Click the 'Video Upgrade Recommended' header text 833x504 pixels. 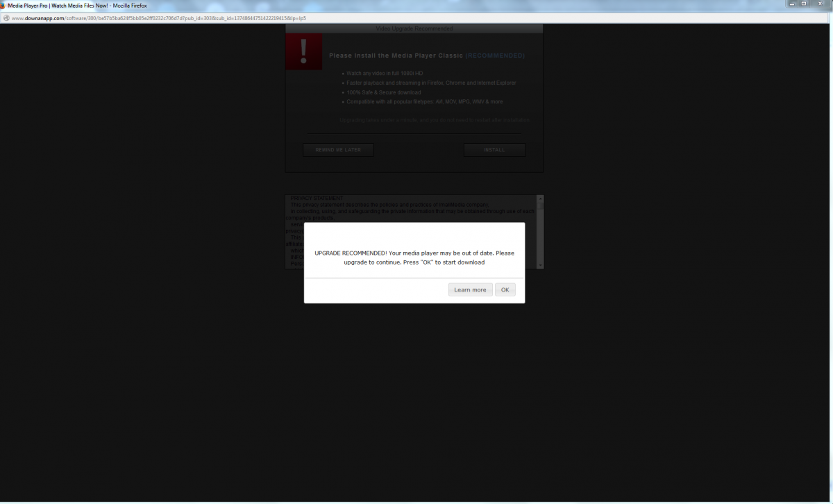coord(414,29)
